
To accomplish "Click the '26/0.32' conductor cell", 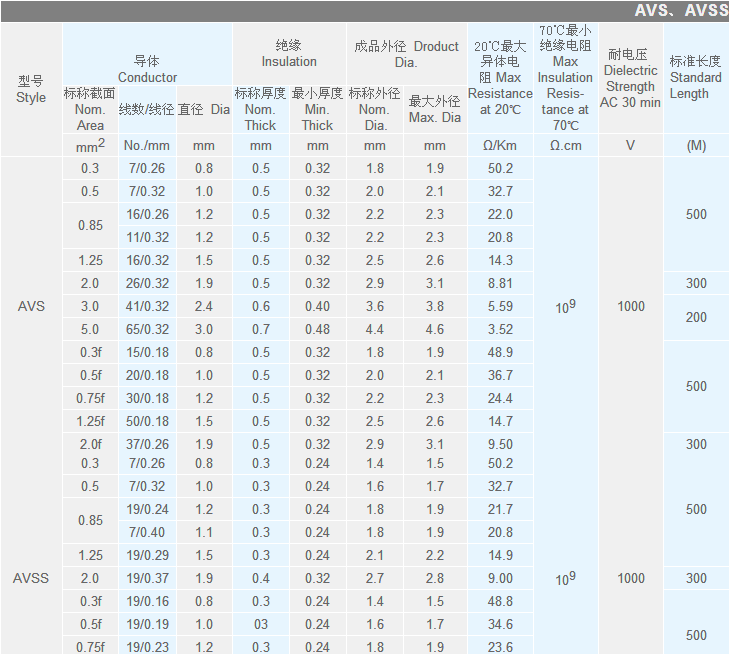I will pyautogui.click(x=147, y=283).
